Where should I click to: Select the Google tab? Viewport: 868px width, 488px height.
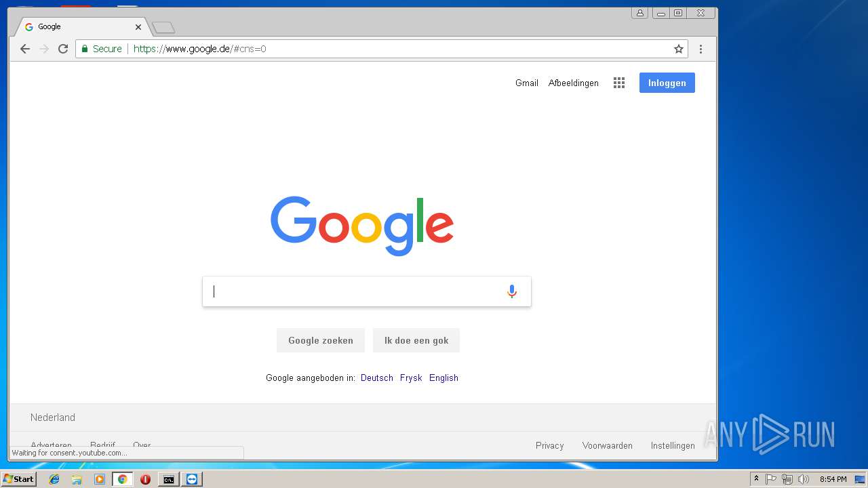pos(81,27)
